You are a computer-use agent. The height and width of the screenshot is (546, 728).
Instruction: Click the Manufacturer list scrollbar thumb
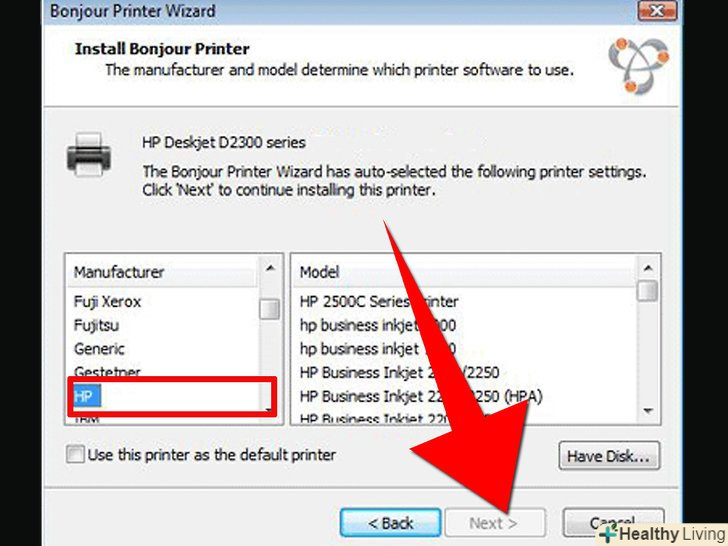269,309
